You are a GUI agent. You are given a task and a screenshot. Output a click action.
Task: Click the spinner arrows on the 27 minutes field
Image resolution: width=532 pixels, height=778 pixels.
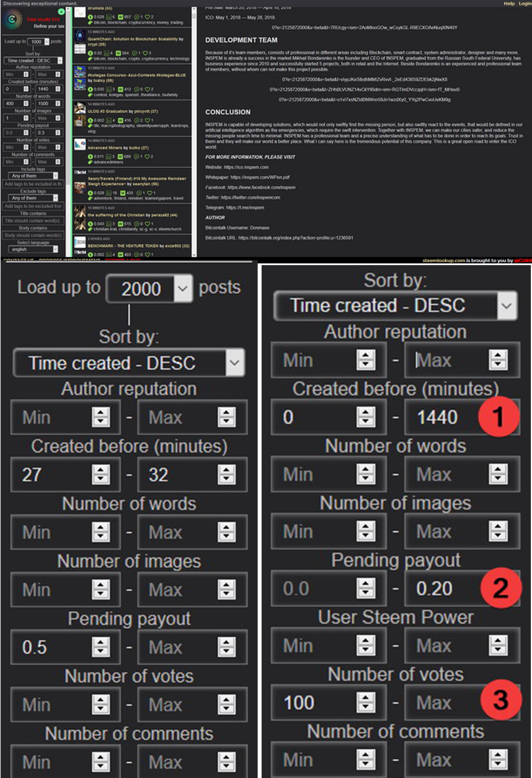(x=100, y=475)
